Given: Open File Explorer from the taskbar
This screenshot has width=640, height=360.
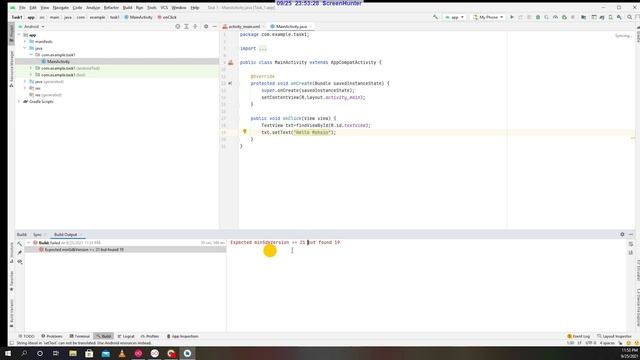Looking at the screenshot, I should [x=73, y=353].
